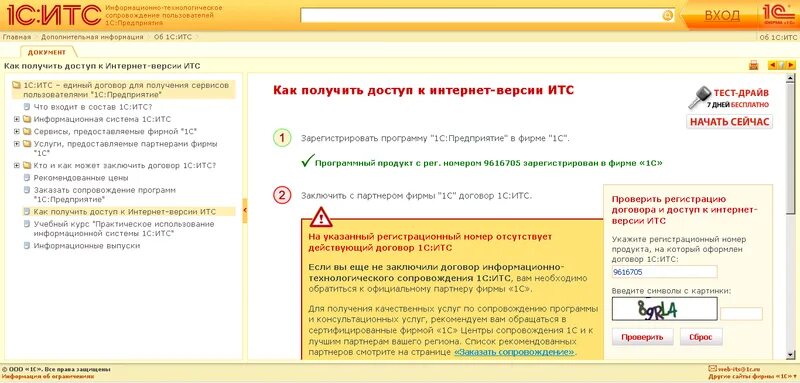Click the vertical scrollbar thumb of the content pane
This screenshot has width=800, height=383.
click(x=791, y=148)
